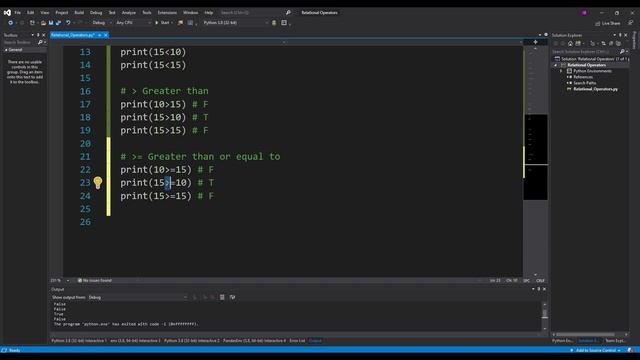Click the code 'print(15>=15)' on line 24

point(156,196)
